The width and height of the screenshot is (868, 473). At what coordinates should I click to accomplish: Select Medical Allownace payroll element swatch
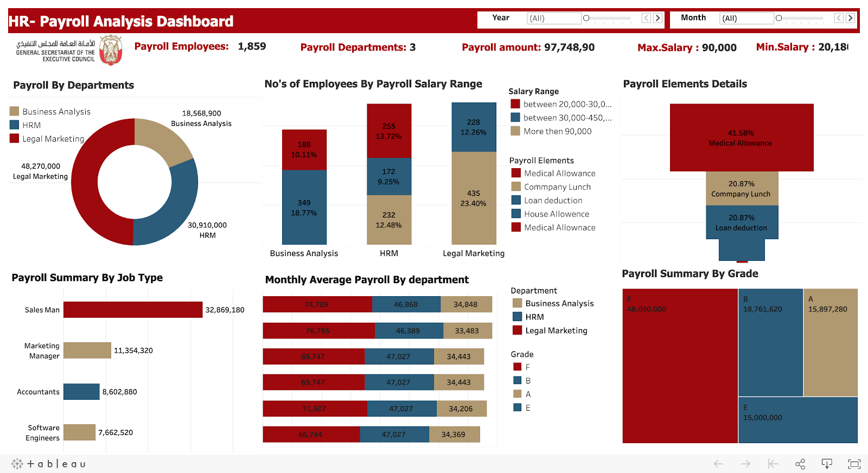point(516,227)
